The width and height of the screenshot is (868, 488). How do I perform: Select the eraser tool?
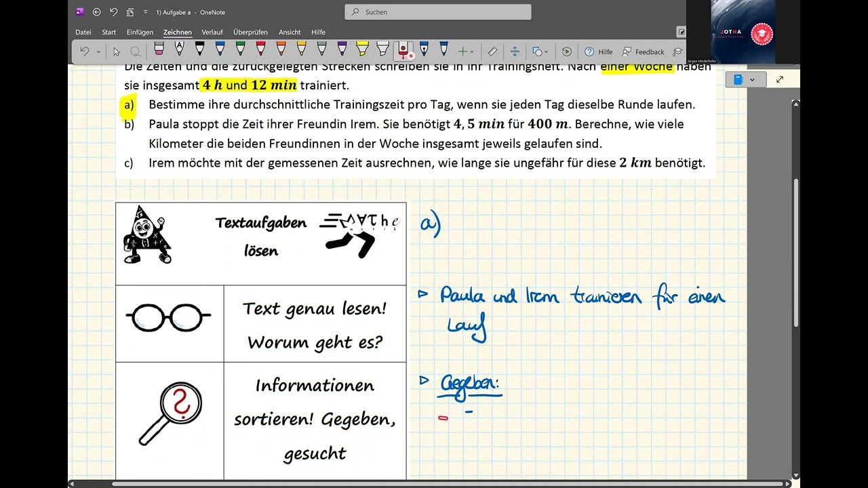159,49
